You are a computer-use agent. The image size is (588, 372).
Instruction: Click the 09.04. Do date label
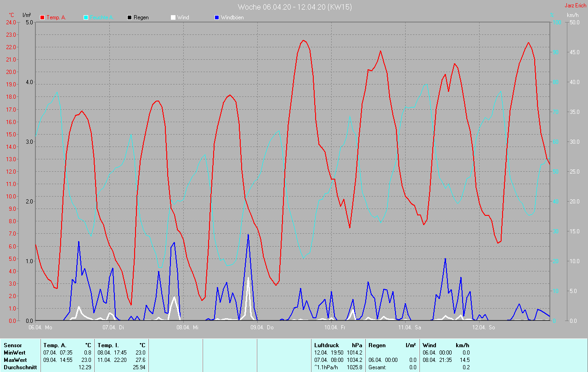tap(262, 327)
